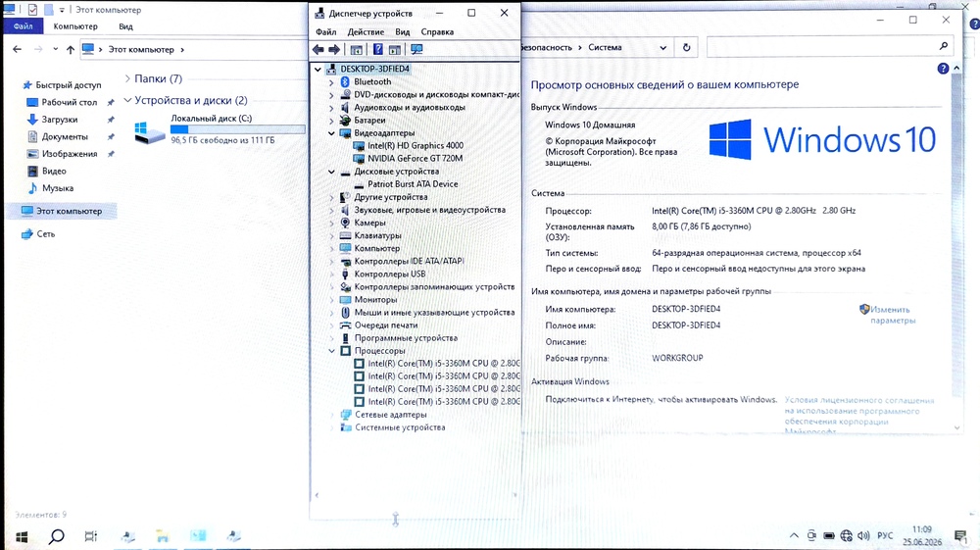The image size is (980, 550).
Task: Open Вид menu in Device Manager
Action: pos(403,32)
